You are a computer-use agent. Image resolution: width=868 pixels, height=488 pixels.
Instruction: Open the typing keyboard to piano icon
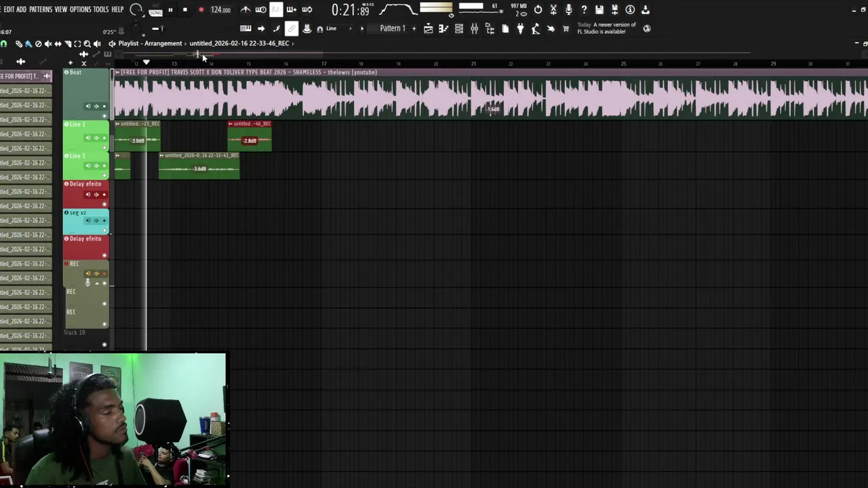click(x=245, y=28)
